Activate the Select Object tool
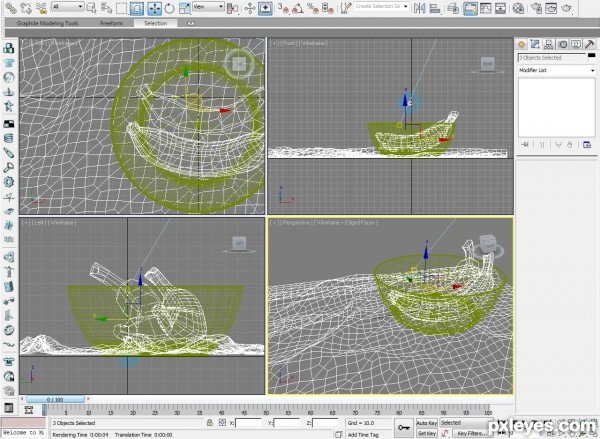This screenshot has height=439, width=600. coord(91,8)
